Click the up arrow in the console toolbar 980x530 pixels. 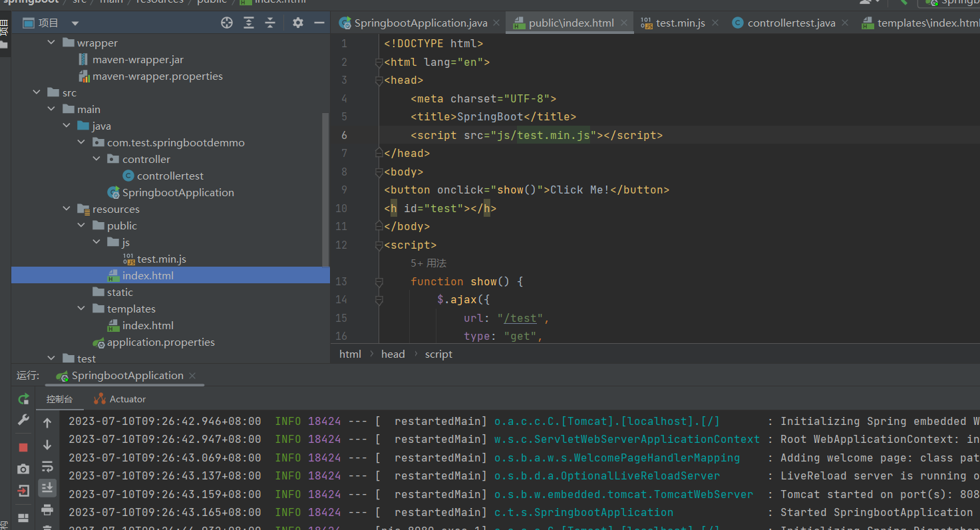point(47,423)
